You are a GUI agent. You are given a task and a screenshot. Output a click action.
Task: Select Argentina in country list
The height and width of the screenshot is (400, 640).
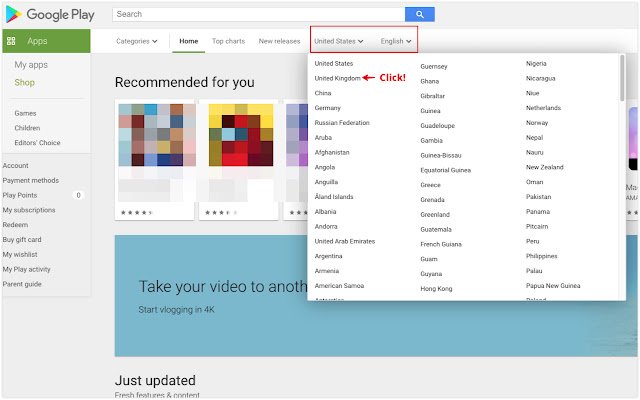pyautogui.click(x=328, y=256)
